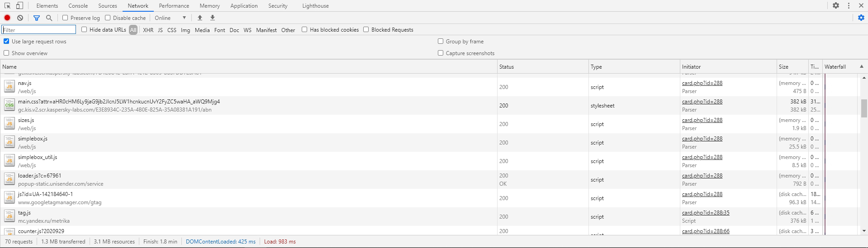The width and height of the screenshot is (868, 248).
Task: Clear the network log
Action: 20,18
